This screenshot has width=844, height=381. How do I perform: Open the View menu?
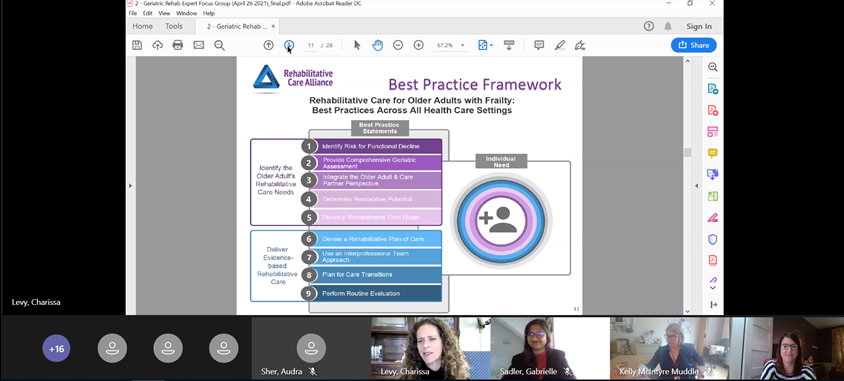tap(164, 13)
